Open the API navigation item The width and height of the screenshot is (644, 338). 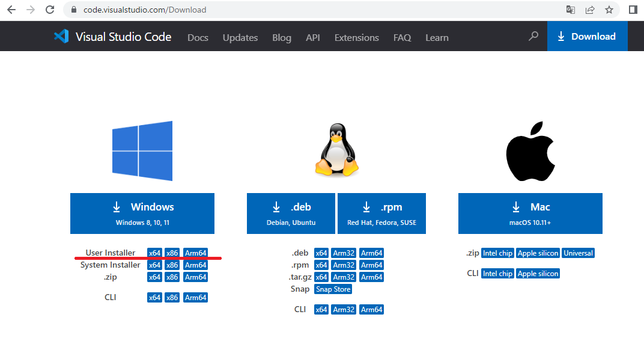[313, 37]
